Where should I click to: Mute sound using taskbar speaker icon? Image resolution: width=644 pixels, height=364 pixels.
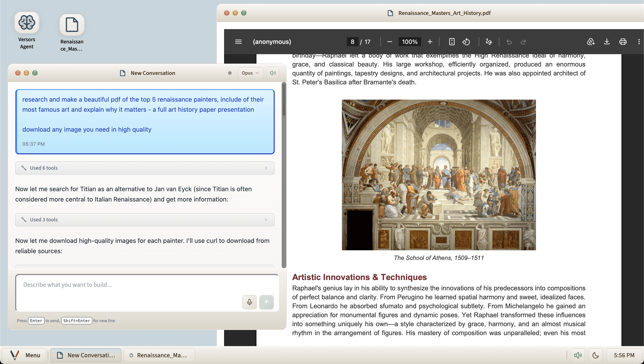(x=578, y=355)
